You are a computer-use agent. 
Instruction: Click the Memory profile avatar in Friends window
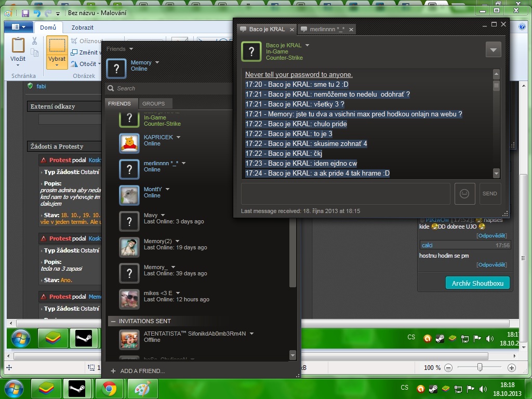116,69
